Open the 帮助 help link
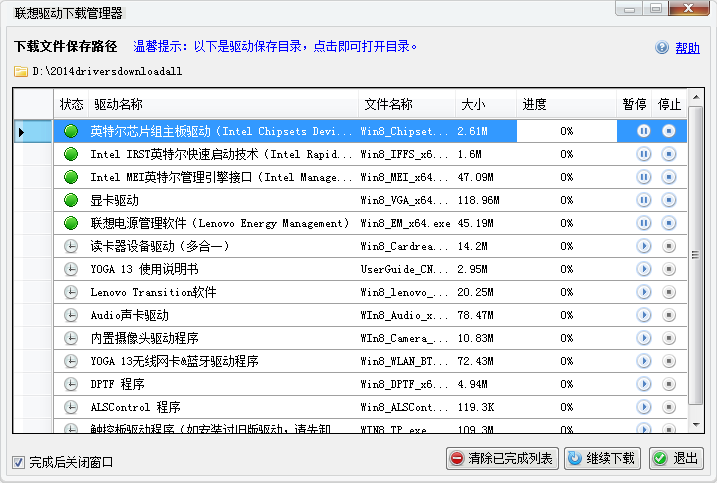Screen dimensions: 717x483 [687, 48]
